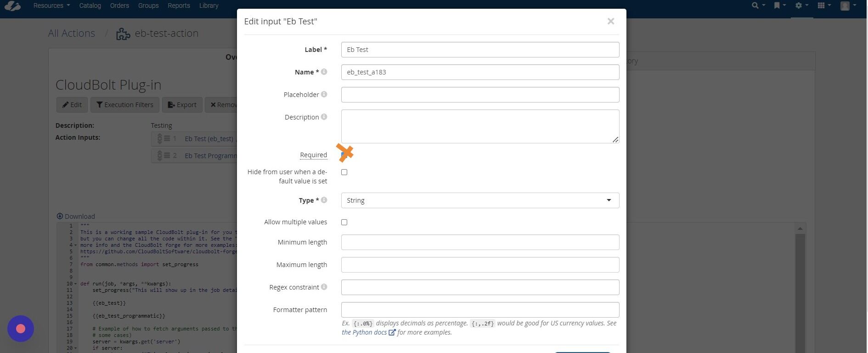Select the Eb Test (eb_test) action input
868x353 pixels.
tap(209, 138)
